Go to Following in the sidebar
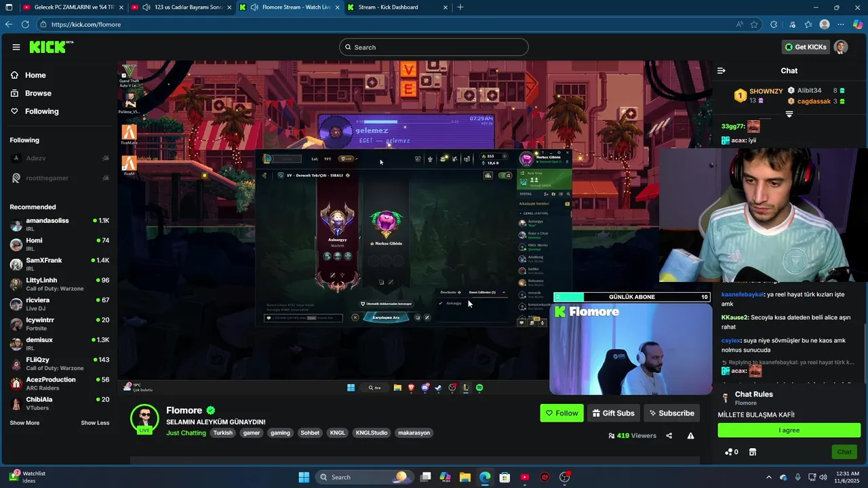The height and width of the screenshot is (488, 868). [41, 111]
